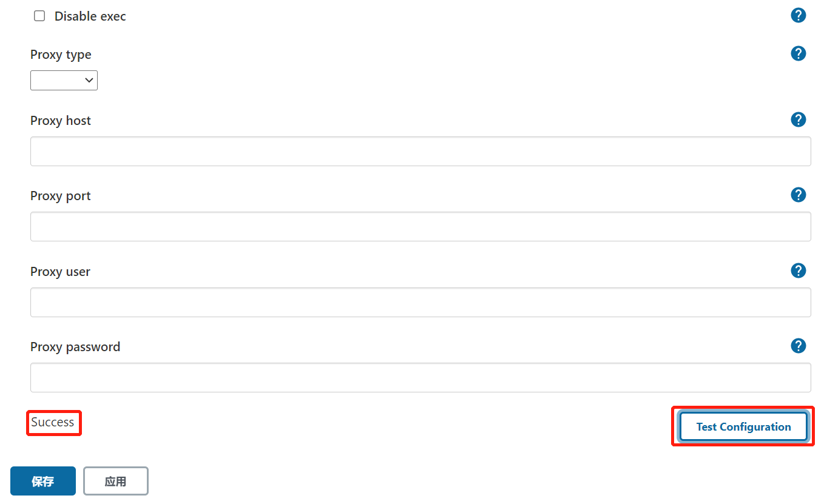Run Test Configuration
Image resolution: width=824 pixels, height=504 pixels.
(x=743, y=426)
